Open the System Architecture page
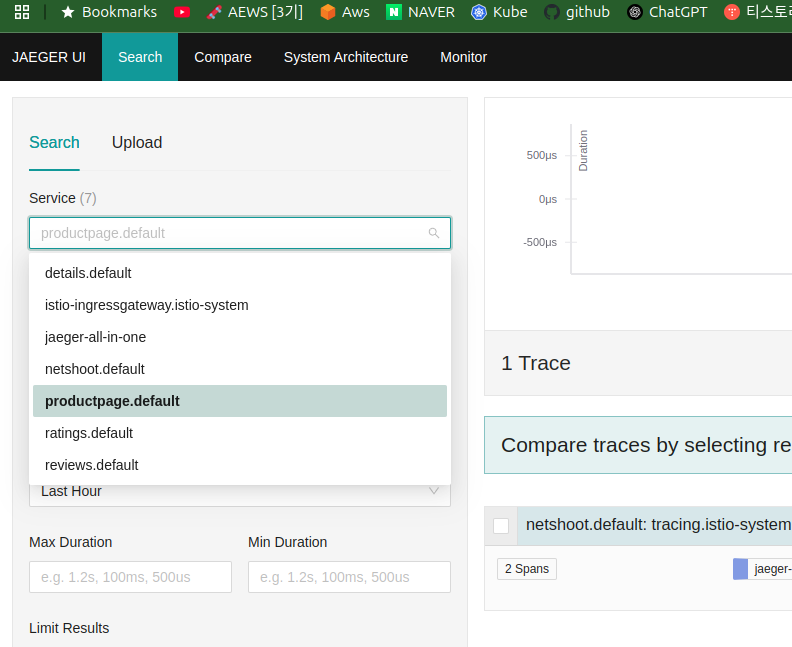Screen dimensions: 792x647 coord(346,57)
